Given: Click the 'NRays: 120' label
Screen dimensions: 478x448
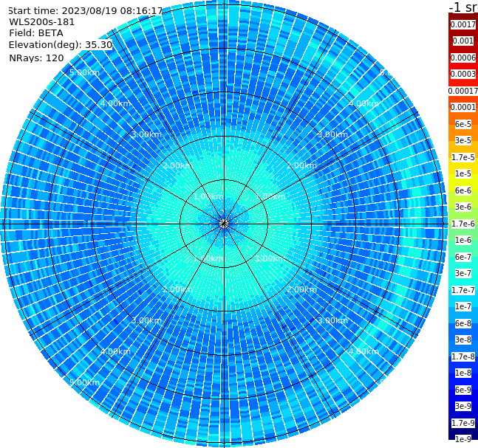Looking at the screenshot, I should click(x=36, y=58).
